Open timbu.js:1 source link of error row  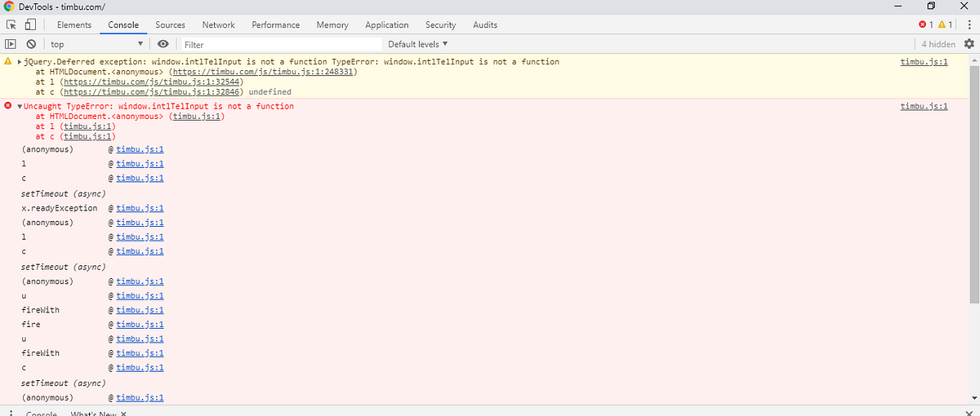pyautogui.click(x=924, y=106)
